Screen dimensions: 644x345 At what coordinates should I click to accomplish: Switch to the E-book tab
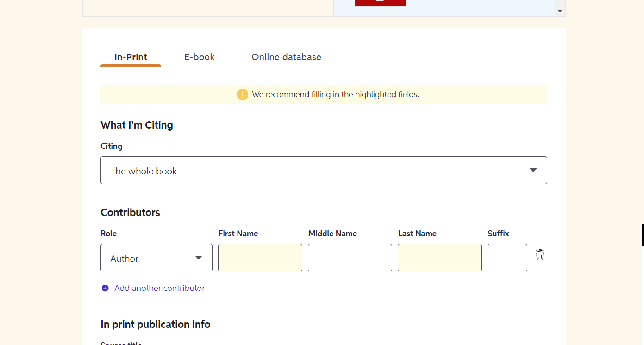coord(200,57)
